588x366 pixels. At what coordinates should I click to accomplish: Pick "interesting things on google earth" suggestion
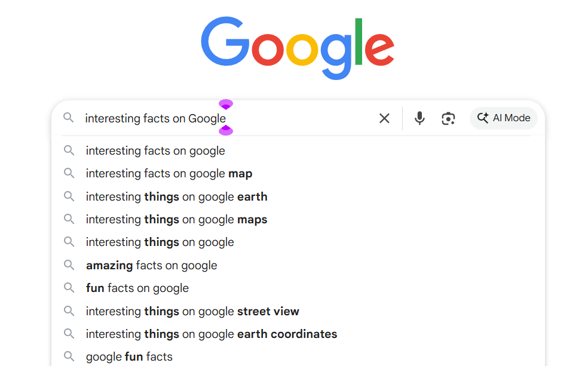click(x=176, y=196)
